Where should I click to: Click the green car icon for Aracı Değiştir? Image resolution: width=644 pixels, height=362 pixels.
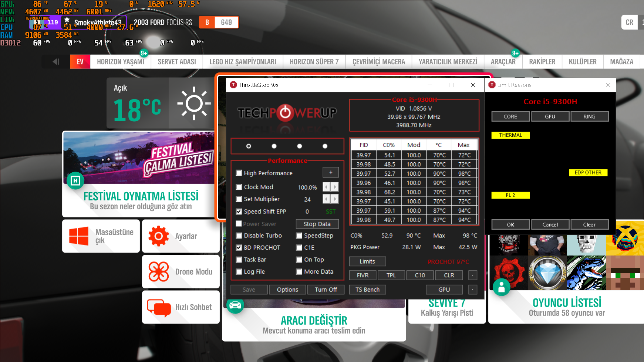(235, 305)
